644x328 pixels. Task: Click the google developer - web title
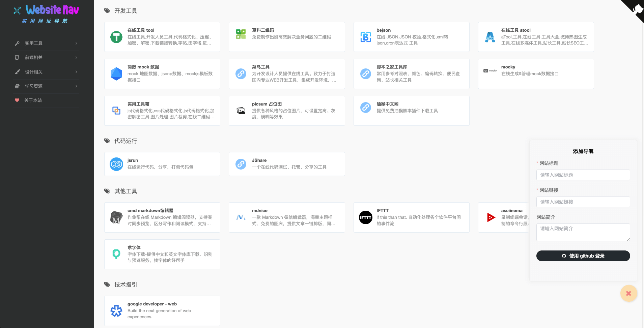152,304
